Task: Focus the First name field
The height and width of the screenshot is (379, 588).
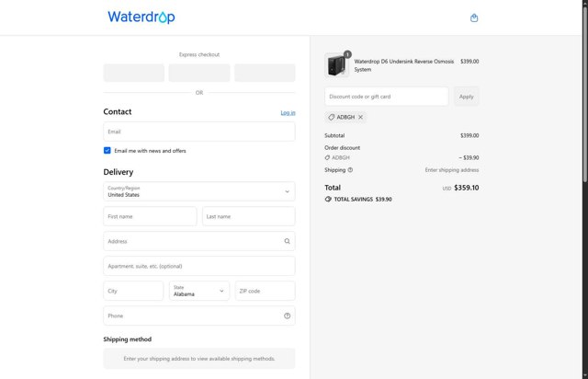Action: pos(150,216)
